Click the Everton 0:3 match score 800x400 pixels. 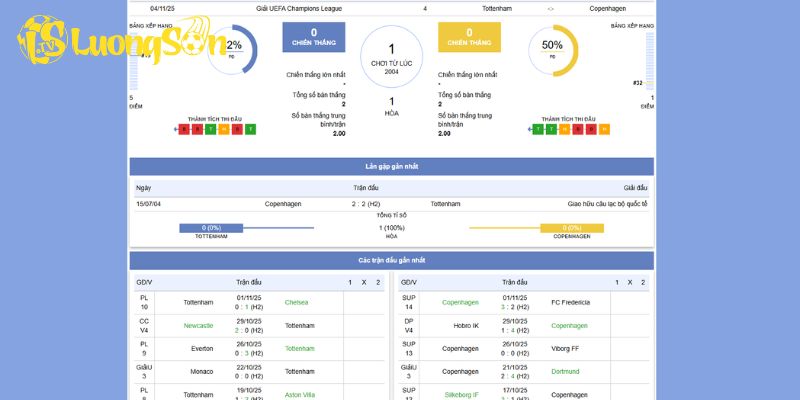pyautogui.click(x=249, y=353)
